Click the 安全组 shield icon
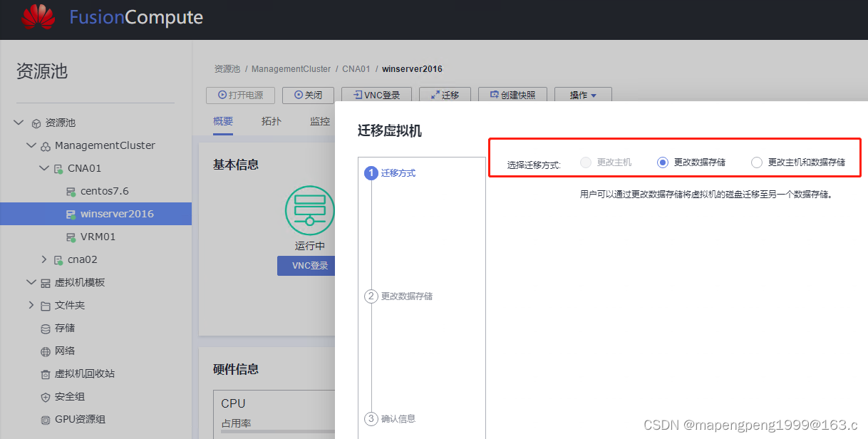 pos(45,397)
